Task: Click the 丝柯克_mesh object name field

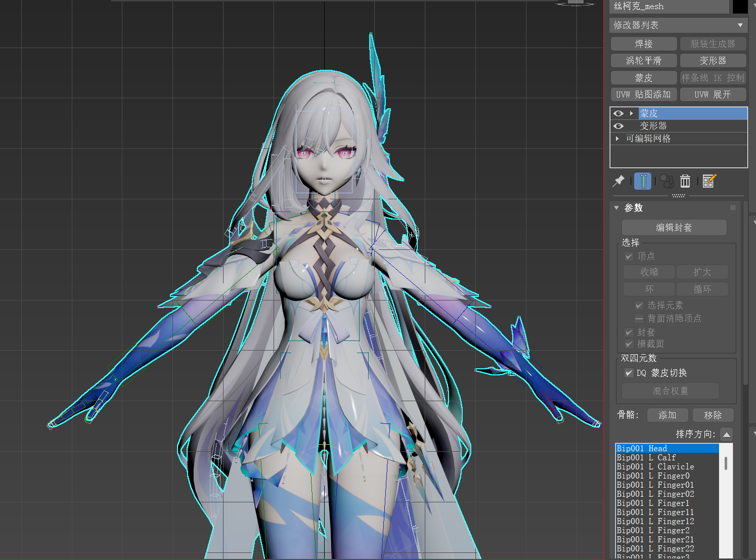Action: (x=669, y=7)
